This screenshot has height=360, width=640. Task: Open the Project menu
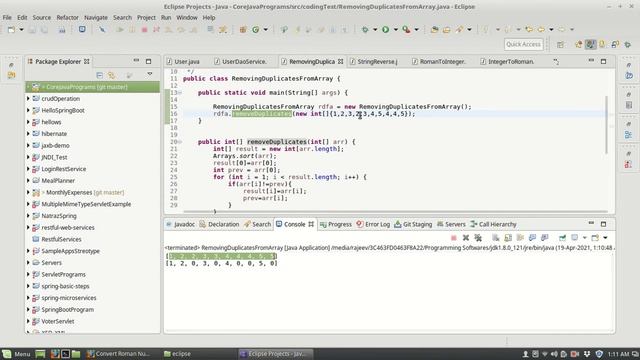pos(147,18)
